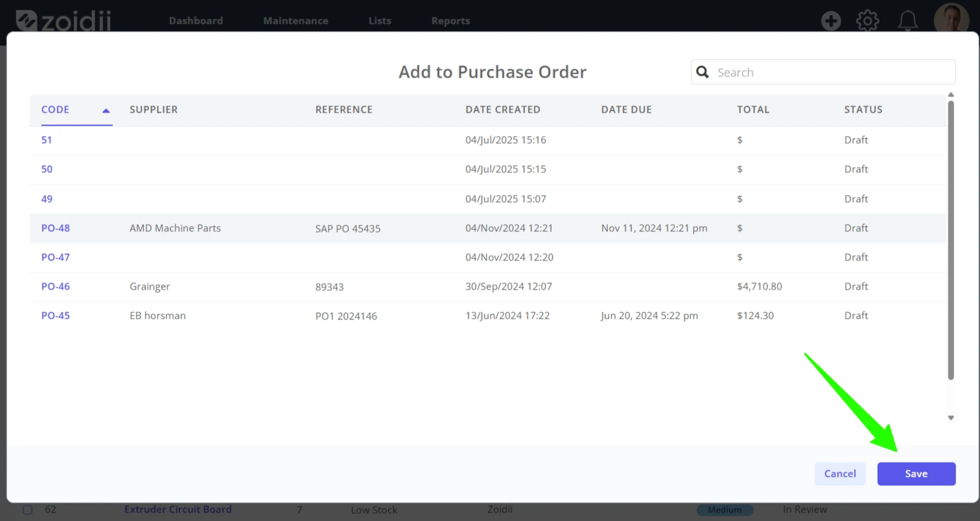Open the user profile avatar

(x=951, y=19)
